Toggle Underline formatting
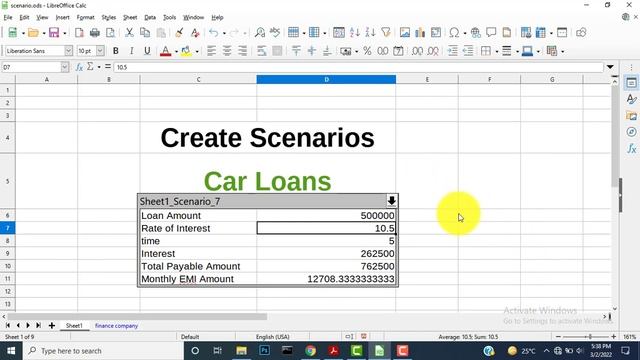640x360 pixels. (x=147, y=51)
